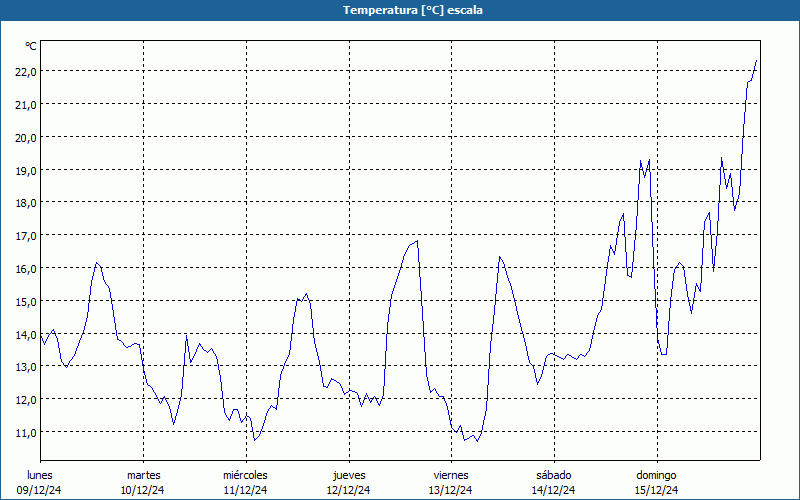800x500 pixels.
Task: Click the 21,0 axis value
Action: [26, 105]
